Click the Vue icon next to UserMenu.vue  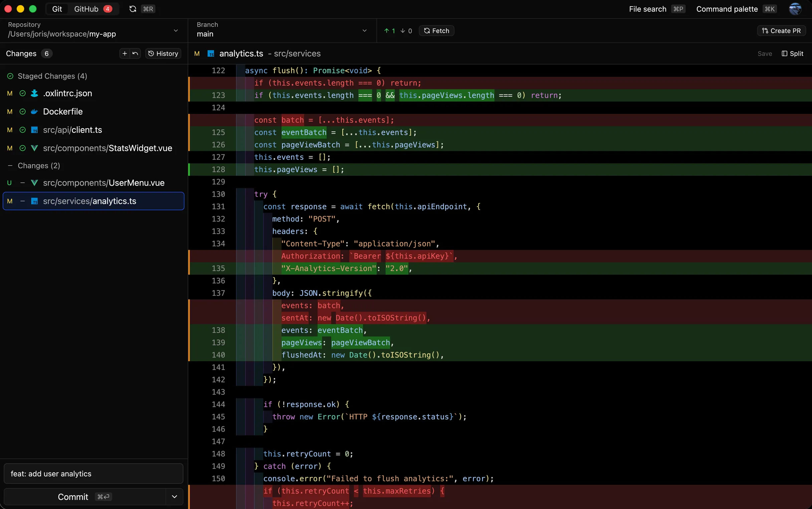click(35, 183)
